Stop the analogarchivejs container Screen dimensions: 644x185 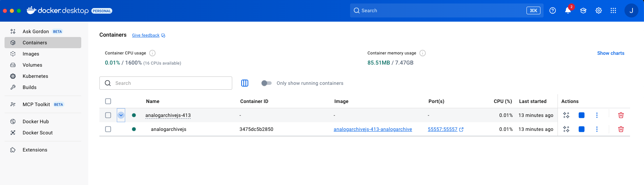point(582,129)
